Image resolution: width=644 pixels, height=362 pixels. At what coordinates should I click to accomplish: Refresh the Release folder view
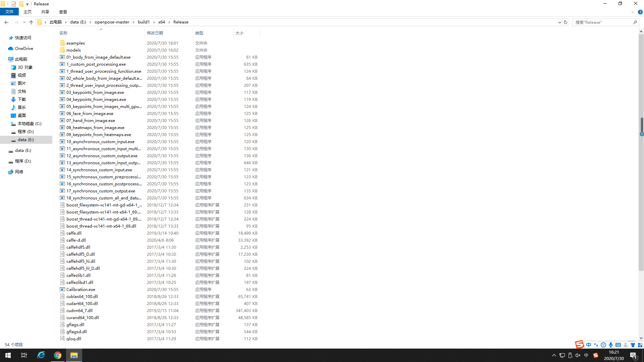point(566,22)
